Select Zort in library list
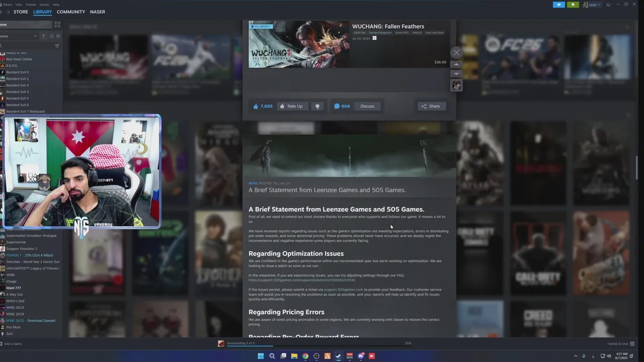This screenshot has height=362, width=644. [9, 334]
